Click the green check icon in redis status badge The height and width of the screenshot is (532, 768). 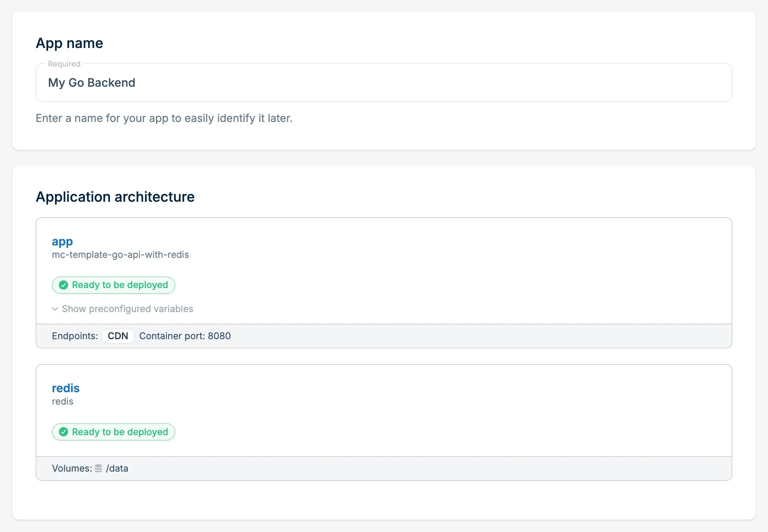[x=63, y=432]
